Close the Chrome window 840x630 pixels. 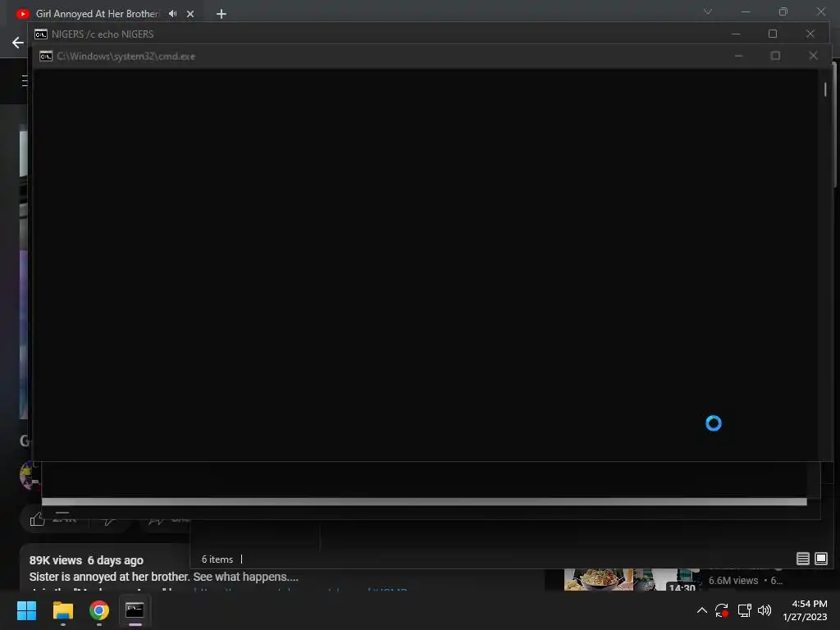tap(820, 11)
